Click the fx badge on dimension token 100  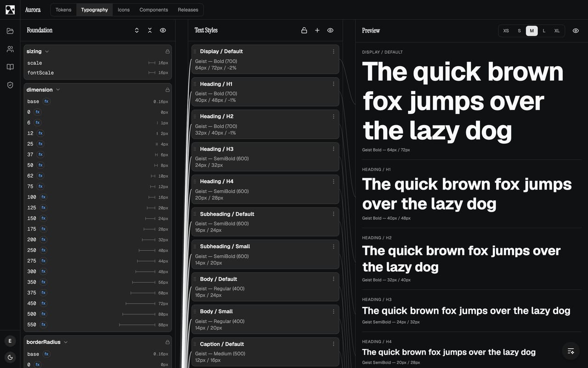point(44,197)
